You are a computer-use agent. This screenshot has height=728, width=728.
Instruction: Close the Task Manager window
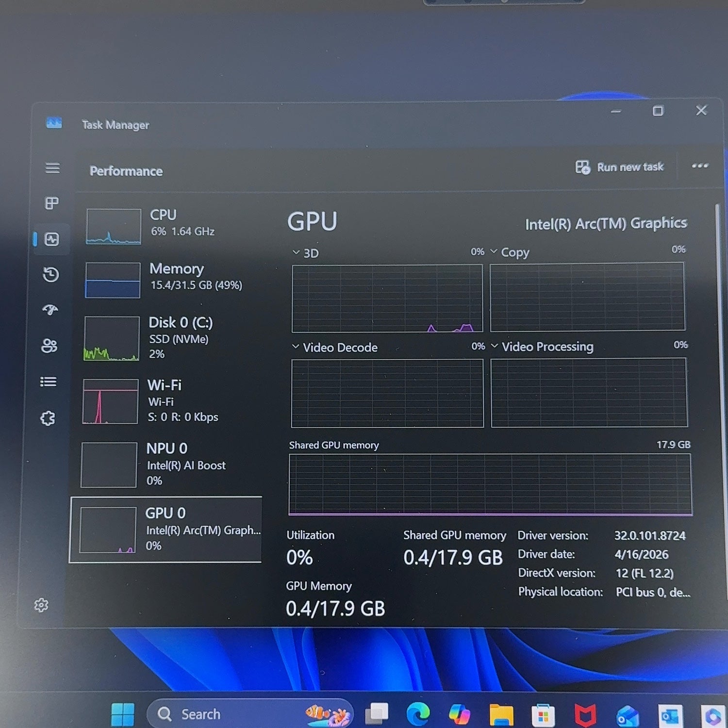(701, 110)
